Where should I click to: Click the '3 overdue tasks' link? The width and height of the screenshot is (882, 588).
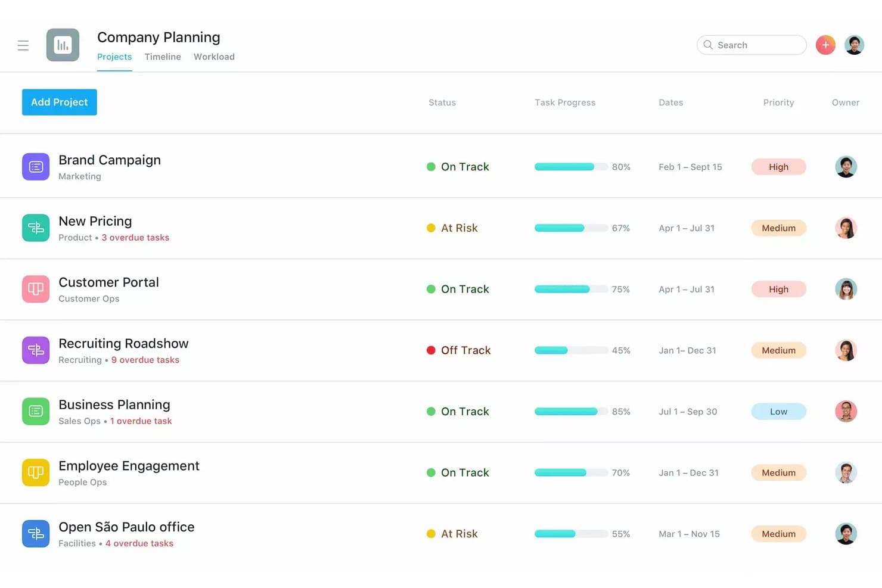tap(135, 238)
